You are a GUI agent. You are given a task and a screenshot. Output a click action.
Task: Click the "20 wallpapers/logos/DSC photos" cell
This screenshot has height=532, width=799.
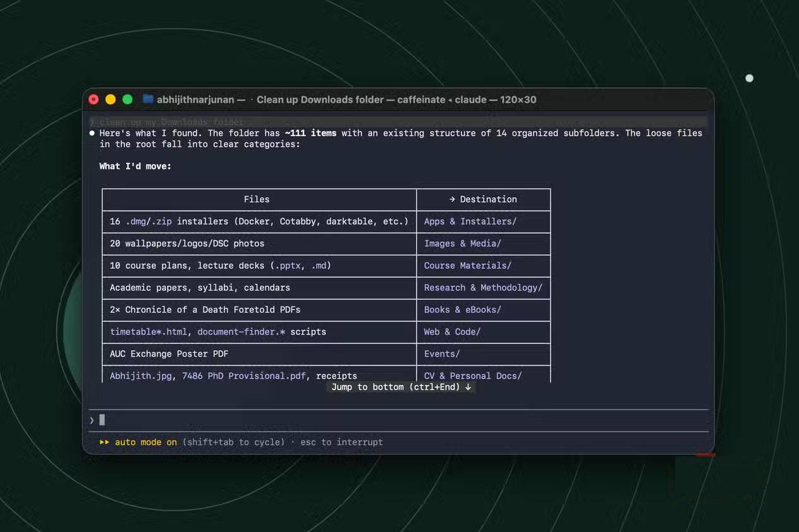(259, 243)
